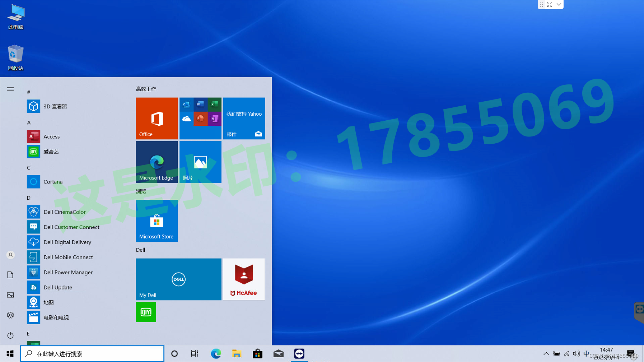644x362 pixels.
Task: Expand the Start menu hamburger button
Action: tap(10, 89)
